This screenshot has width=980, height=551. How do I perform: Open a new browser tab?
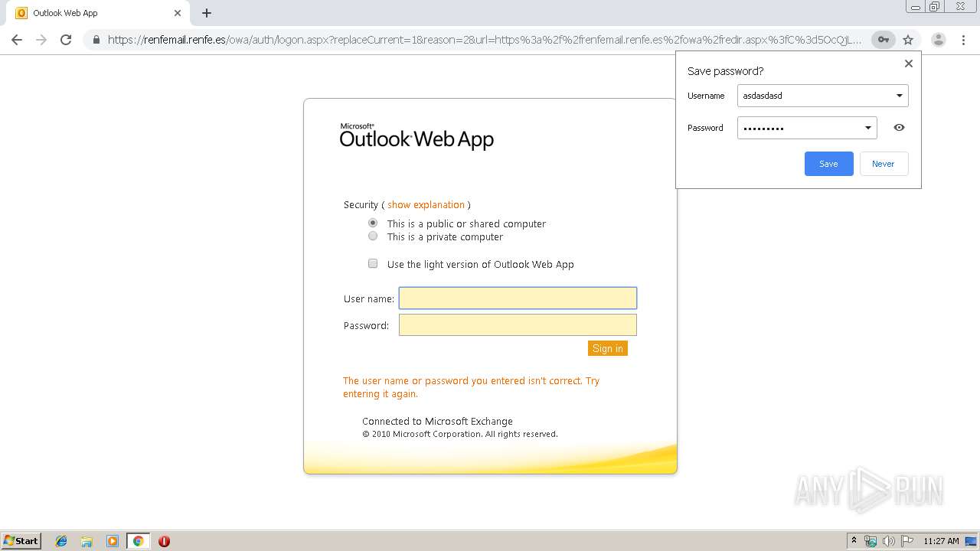[x=207, y=13]
